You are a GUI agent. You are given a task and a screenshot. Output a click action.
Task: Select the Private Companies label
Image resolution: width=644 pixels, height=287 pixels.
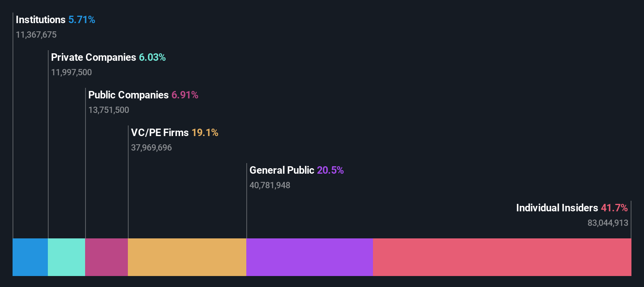93,57
